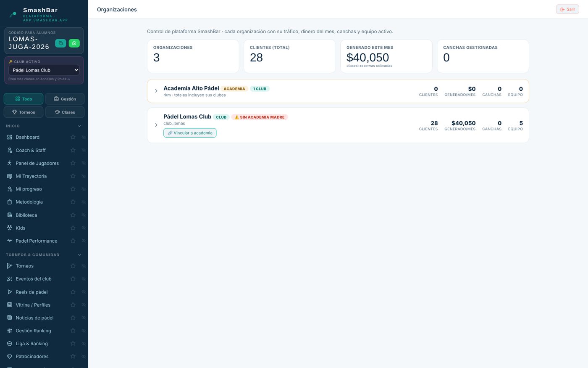This screenshot has height=368, width=588.
Task: Toggle visibility of Vitrina / Perfiles
Action: coord(84,305)
